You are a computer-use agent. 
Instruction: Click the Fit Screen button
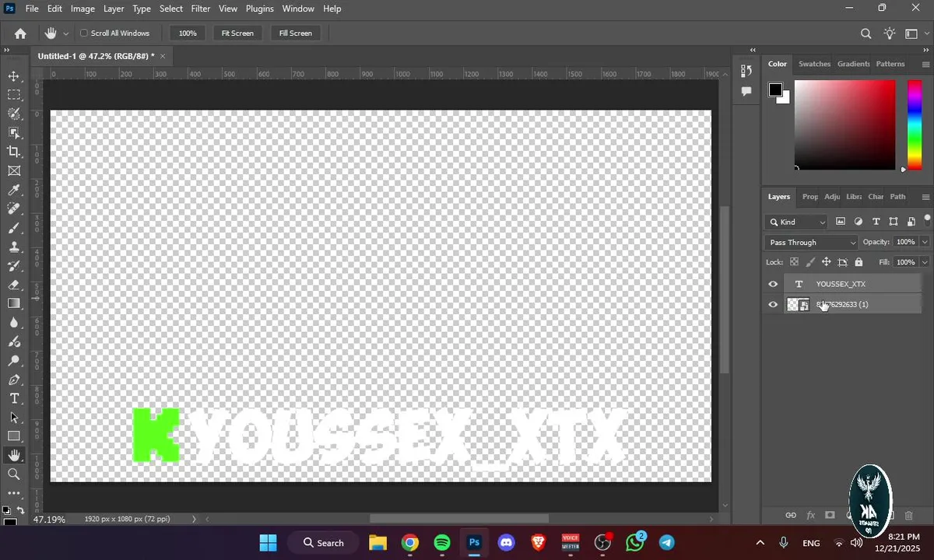[237, 33]
